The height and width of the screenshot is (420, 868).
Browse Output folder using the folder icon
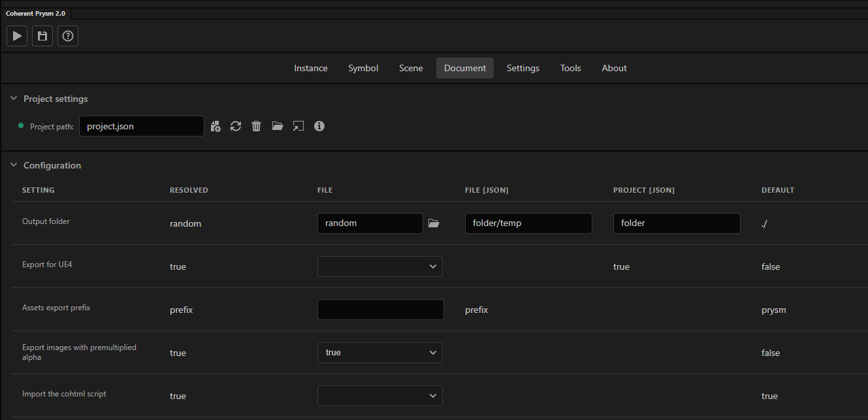click(x=434, y=223)
